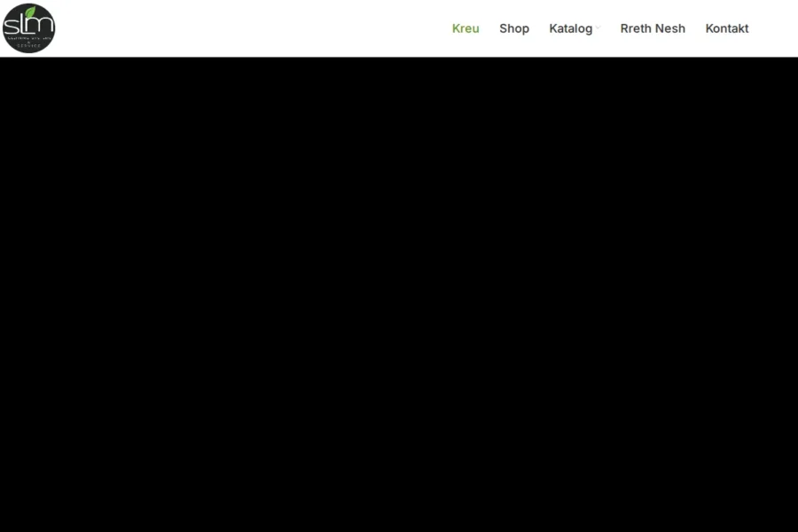Open the Rreth Nesh page
Viewport: 798px width, 532px height.
[653, 28]
